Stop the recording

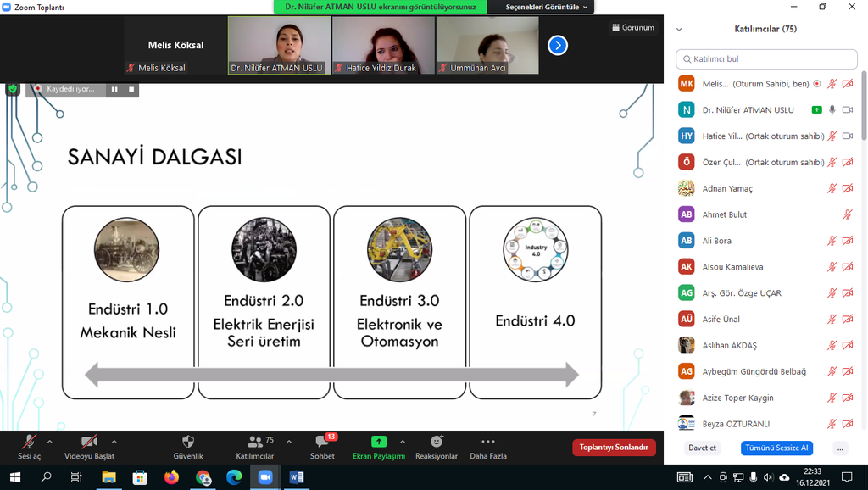(x=131, y=89)
